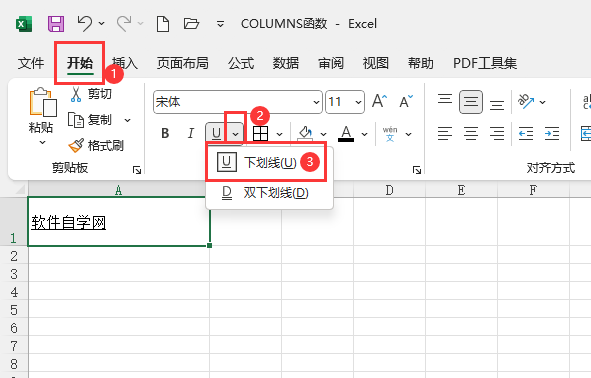Click the Excel app logo icon
Screen dimensions: 591x378
tap(24, 24)
